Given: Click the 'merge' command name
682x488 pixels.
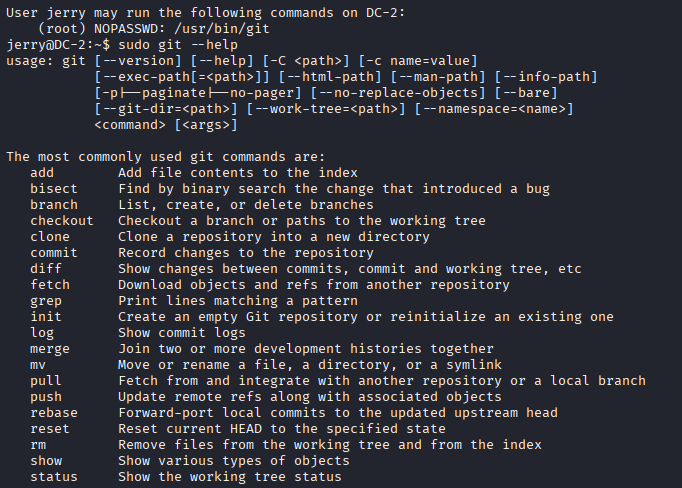Looking at the screenshot, I should pos(50,349).
